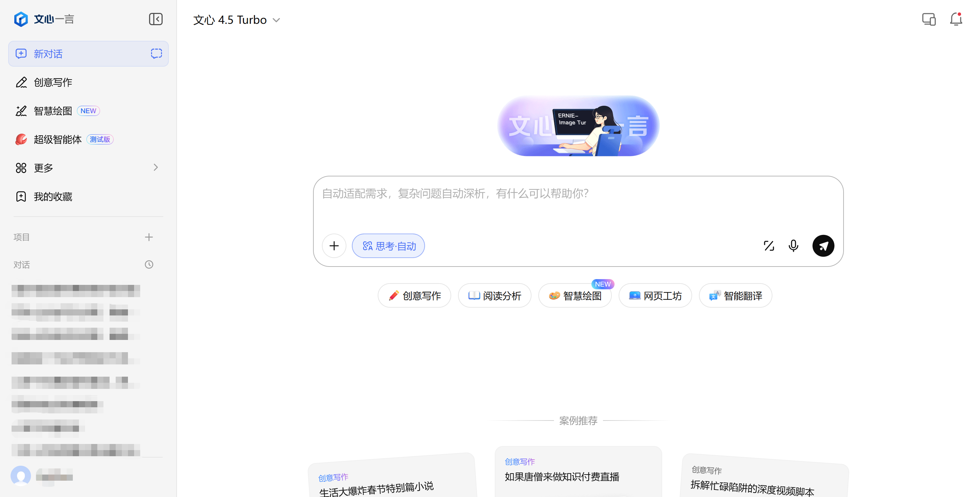This screenshot has height=497, width=980.
Task: Click the ERNIE Image Turbo banner
Action: pyautogui.click(x=578, y=126)
